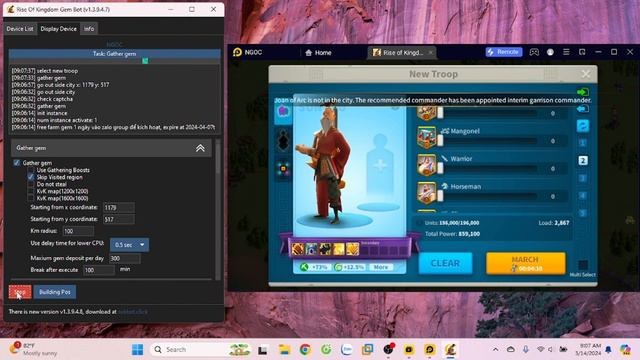Viewport: 640px width, 360px height.
Task: Open the new version download link
Action: coord(133,311)
